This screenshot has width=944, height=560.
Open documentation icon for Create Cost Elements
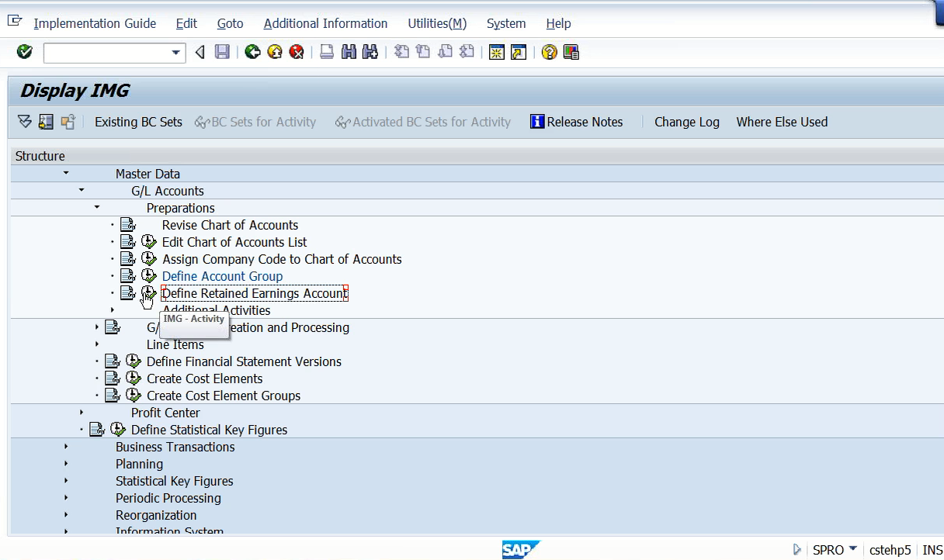point(112,379)
